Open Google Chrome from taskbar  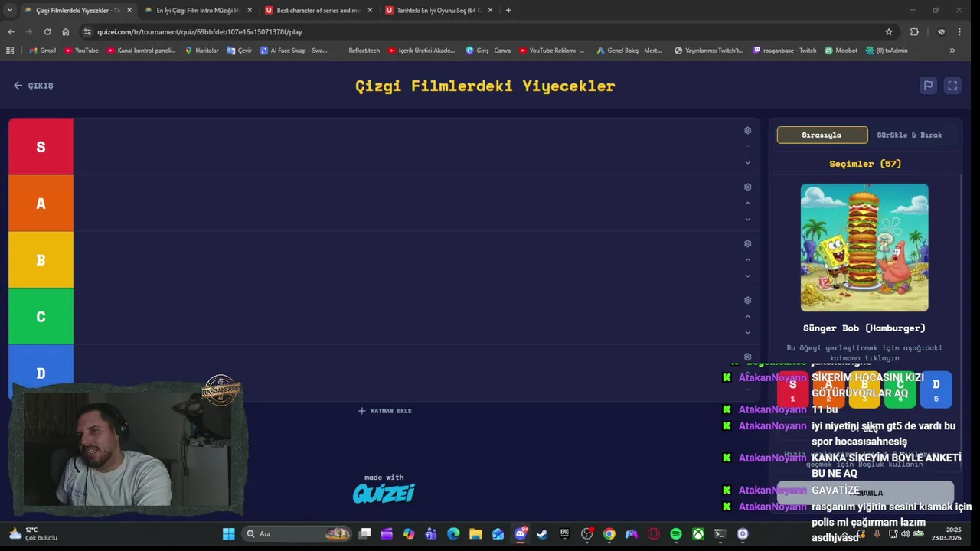609,533
